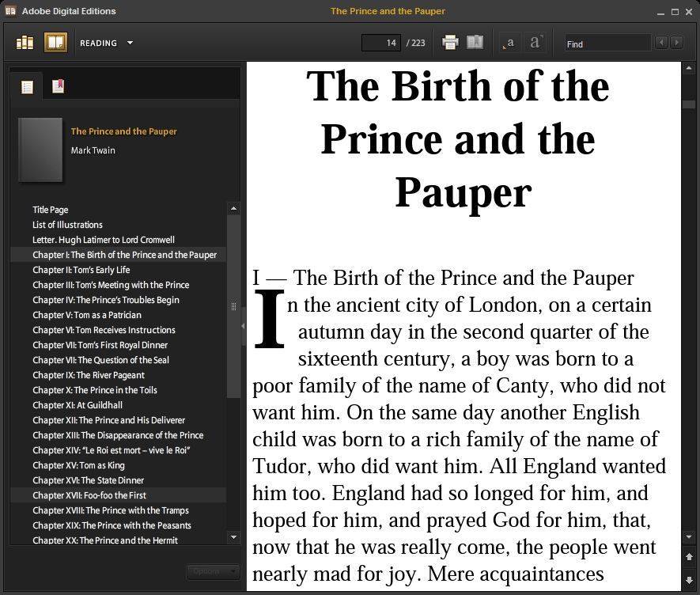Viewport: 700px width, 595px height.
Task: Print the book with printer icon
Action: pyautogui.click(x=450, y=43)
